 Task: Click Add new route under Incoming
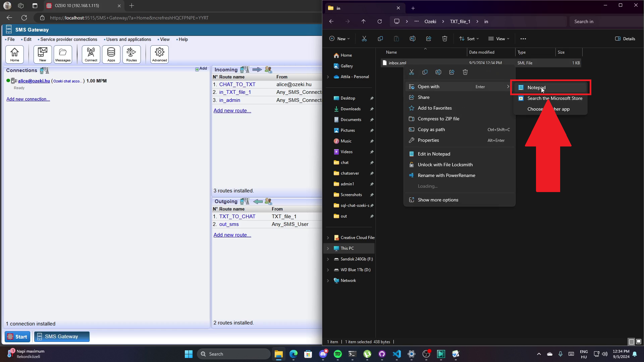click(x=232, y=111)
